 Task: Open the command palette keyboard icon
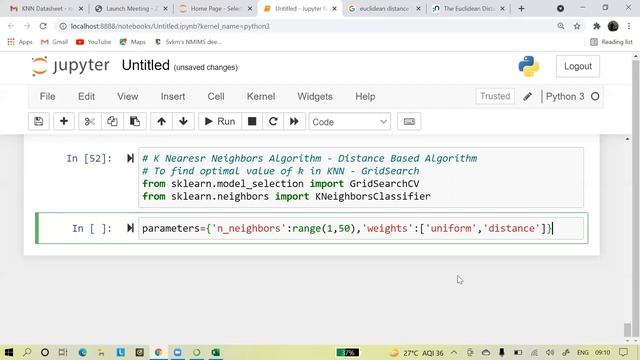tap(409, 122)
